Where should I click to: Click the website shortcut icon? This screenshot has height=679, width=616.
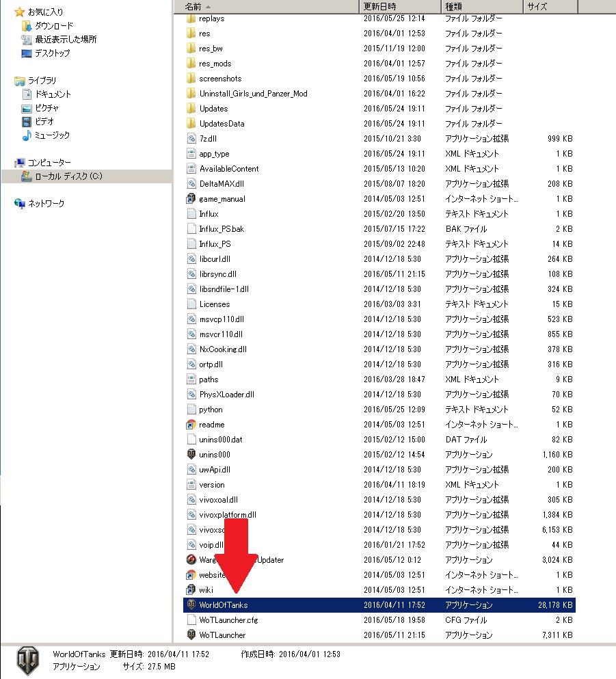click(x=191, y=574)
